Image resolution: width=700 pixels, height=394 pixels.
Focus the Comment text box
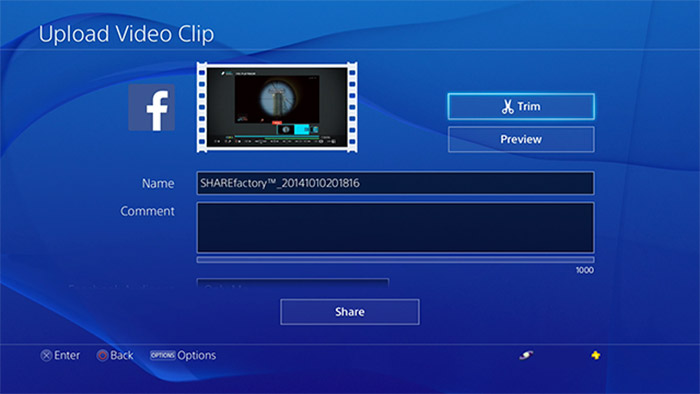395,228
